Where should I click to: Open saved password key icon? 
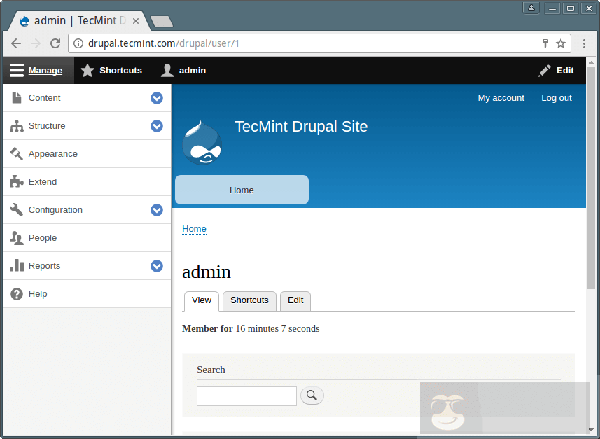click(x=545, y=43)
